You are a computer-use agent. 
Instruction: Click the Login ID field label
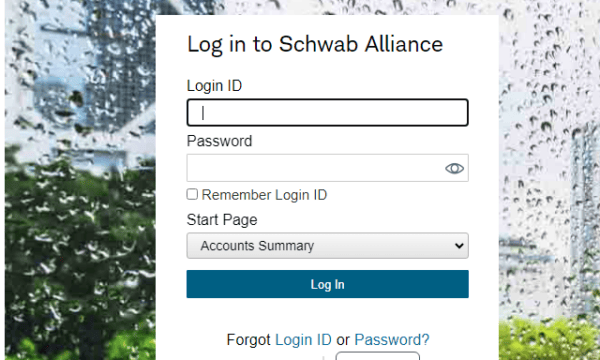[x=214, y=86]
